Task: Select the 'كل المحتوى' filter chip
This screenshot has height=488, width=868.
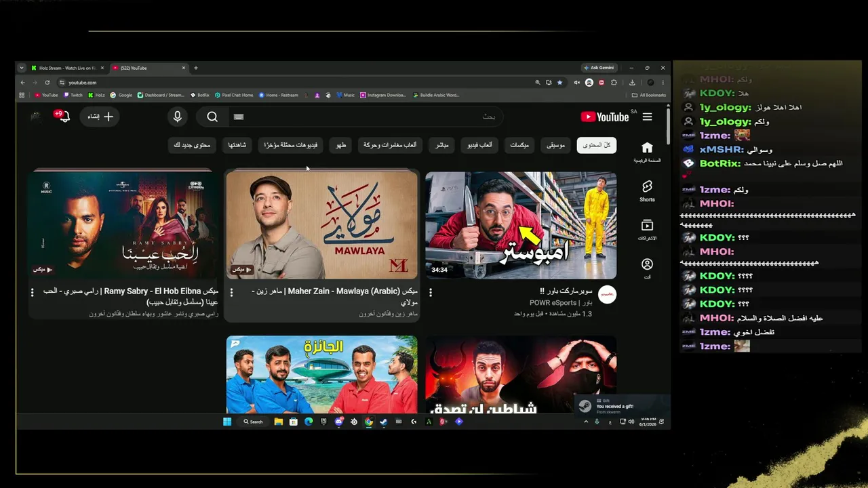Action: pyautogui.click(x=597, y=145)
